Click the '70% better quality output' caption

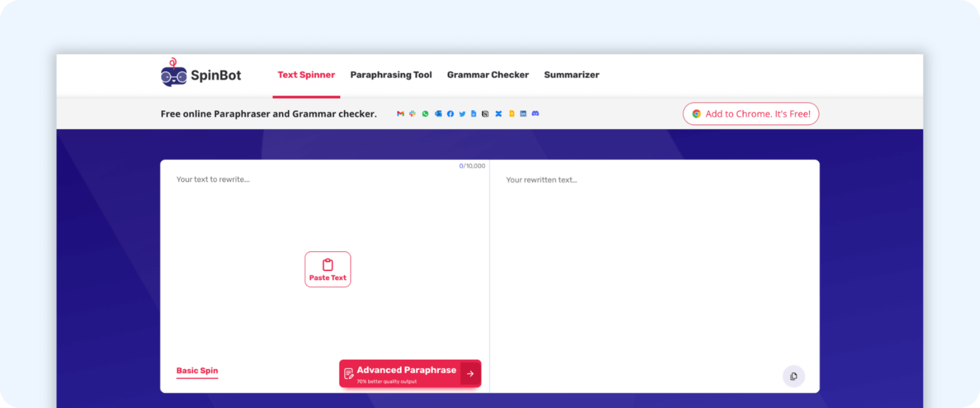click(x=387, y=381)
